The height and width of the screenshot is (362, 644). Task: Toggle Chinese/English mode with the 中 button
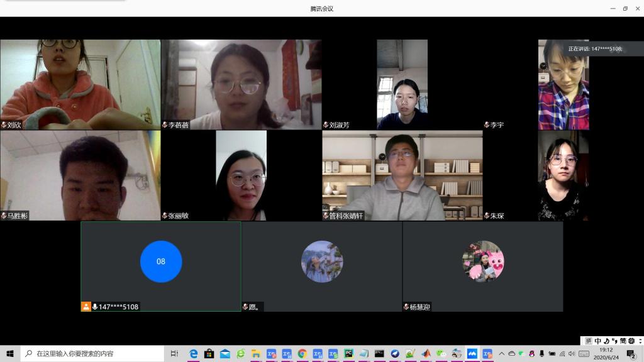tap(597, 341)
